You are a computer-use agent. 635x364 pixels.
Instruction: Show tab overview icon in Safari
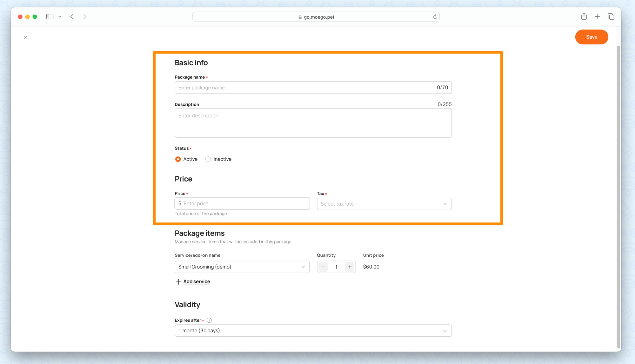[x=611, y=17]
